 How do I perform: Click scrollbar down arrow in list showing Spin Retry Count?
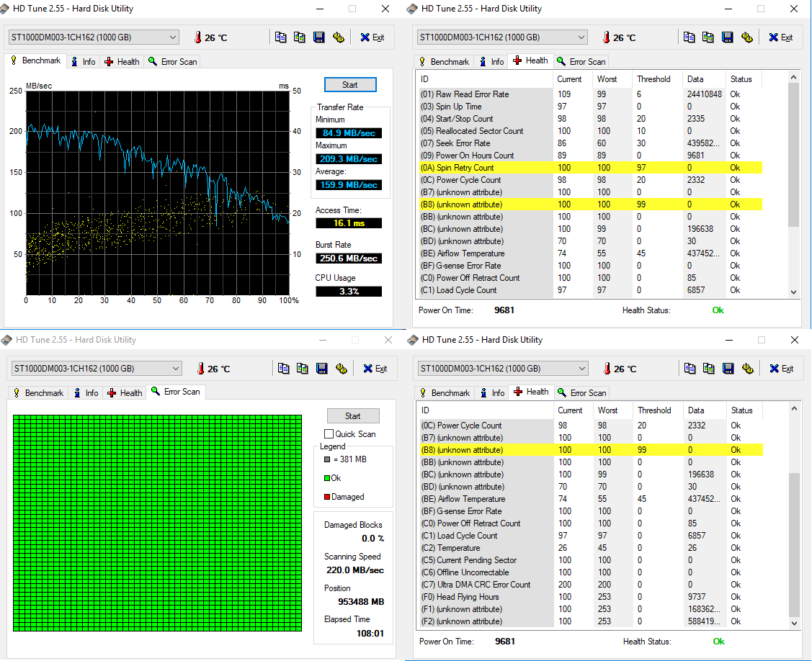click(794, 292)
